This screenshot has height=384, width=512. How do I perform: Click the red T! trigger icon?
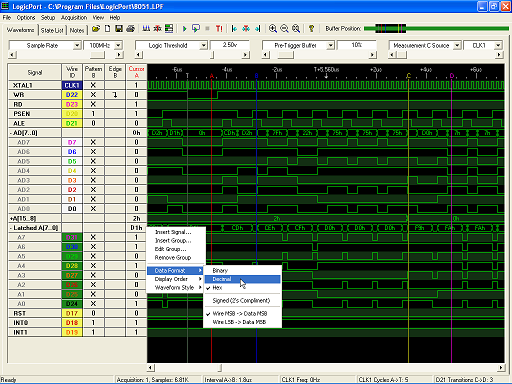tap(219, 29)
